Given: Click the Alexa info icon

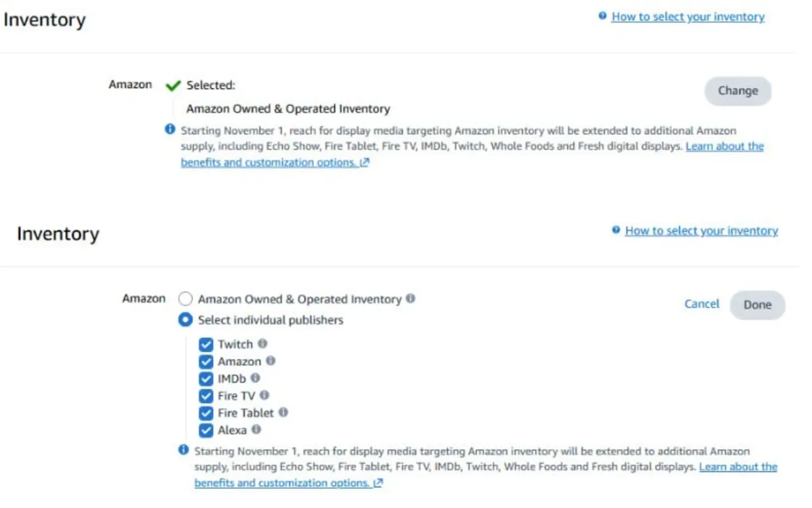Looking at the screenshot, I should 256,430.
